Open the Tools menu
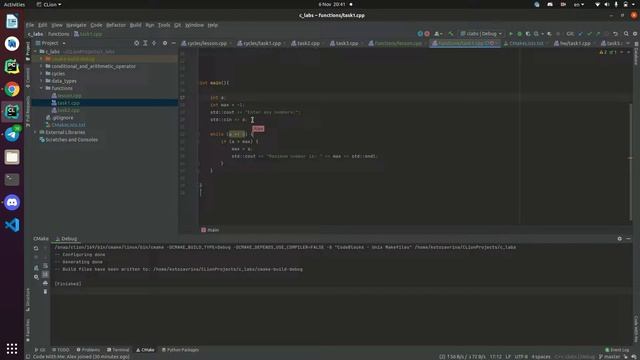 pos(164,25)
